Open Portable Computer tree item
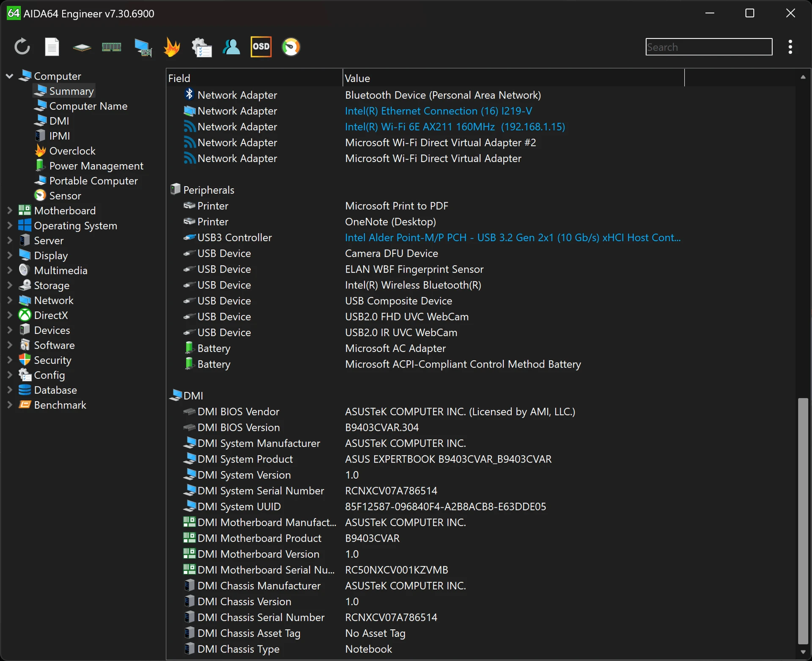 click(86, 181)
